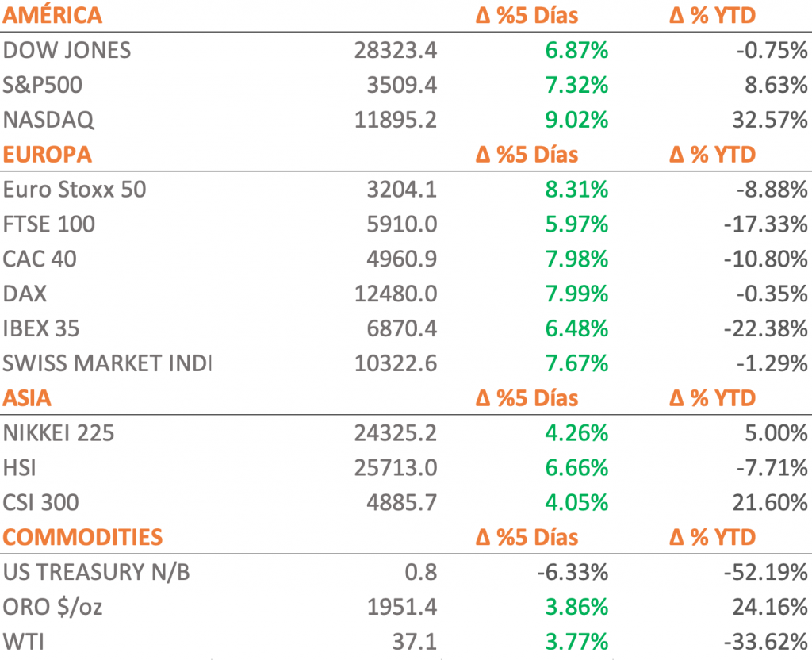The width and height of the screenshot is (812, 660).
Task: Click the COMMODITIES section header
Action: pos(82,537)
